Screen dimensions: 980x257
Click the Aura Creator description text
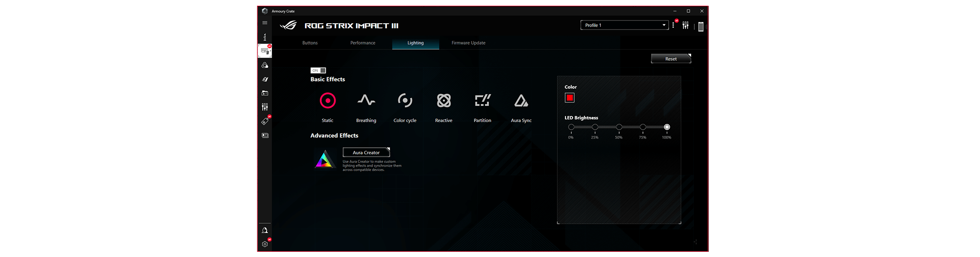372,166
